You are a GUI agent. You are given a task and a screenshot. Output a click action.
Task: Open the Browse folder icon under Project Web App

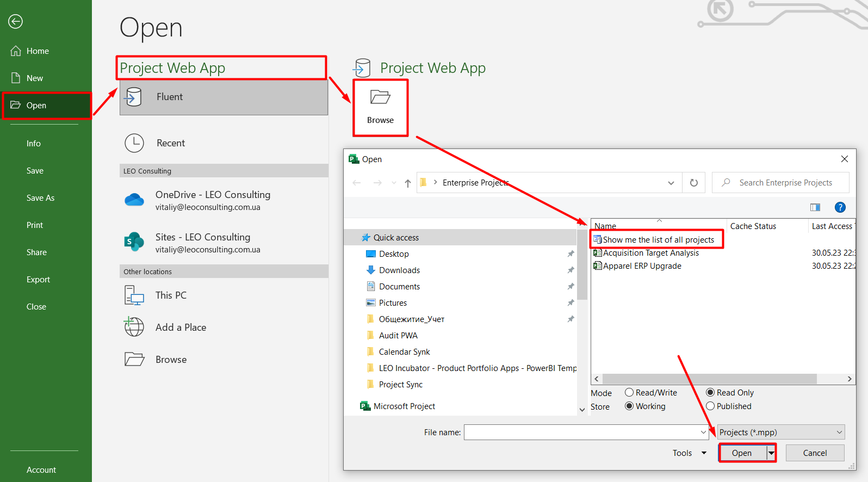pos(380,97)
